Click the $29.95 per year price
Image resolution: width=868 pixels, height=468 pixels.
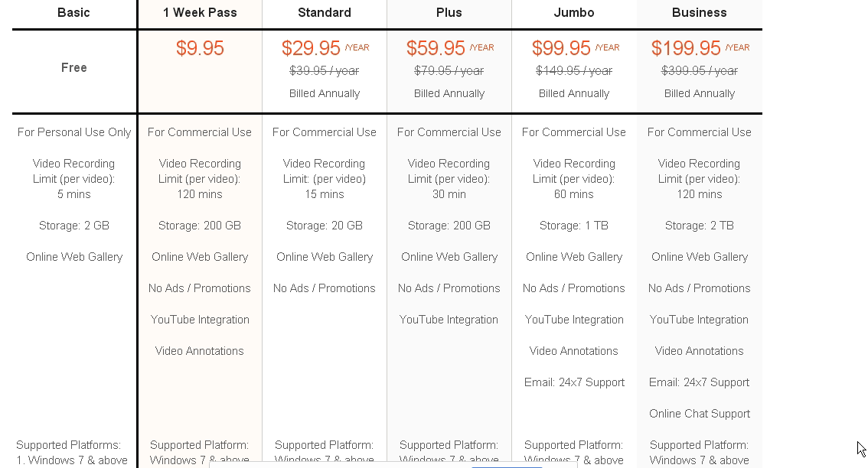pos(311,48)
